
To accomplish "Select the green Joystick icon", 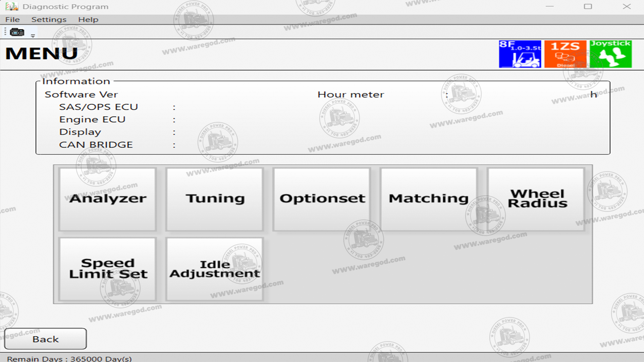I will click(611, 54).
